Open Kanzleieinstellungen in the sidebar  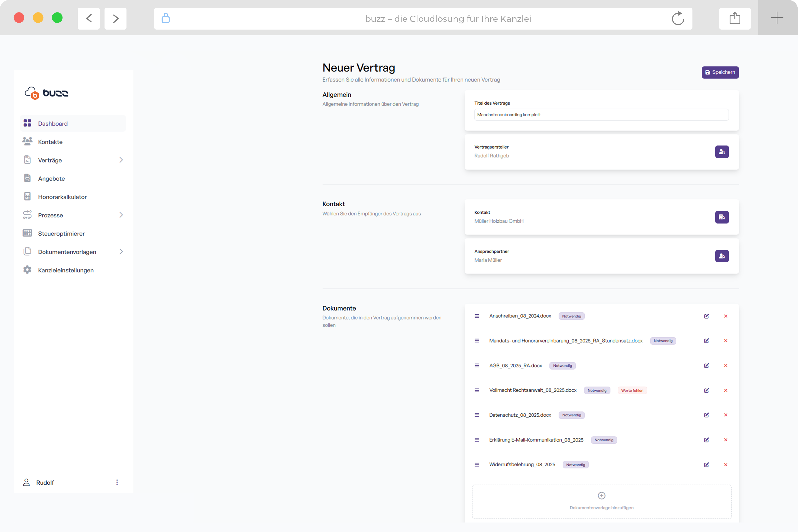pyautogui.click(x=66, y=270)
